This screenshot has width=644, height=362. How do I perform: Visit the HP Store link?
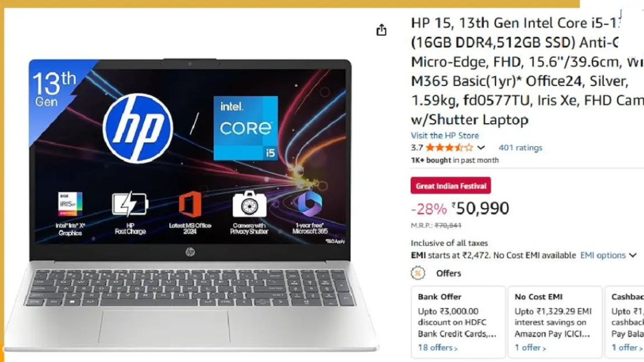point(445,136)
